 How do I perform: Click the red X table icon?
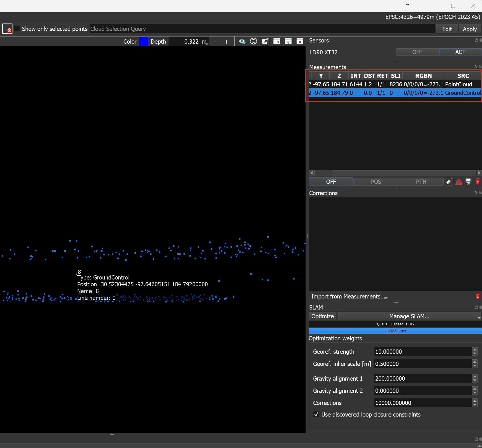[x=300, y=42]
